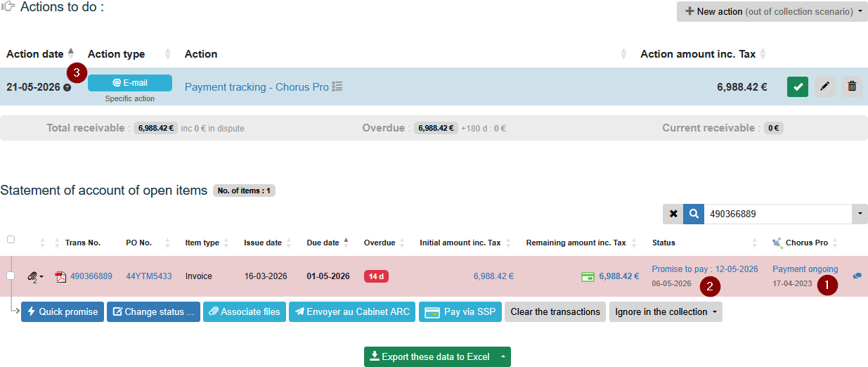Open the help icon next to 21-05-2026
This screenshot has height=367, width=868.
[67, 88]
